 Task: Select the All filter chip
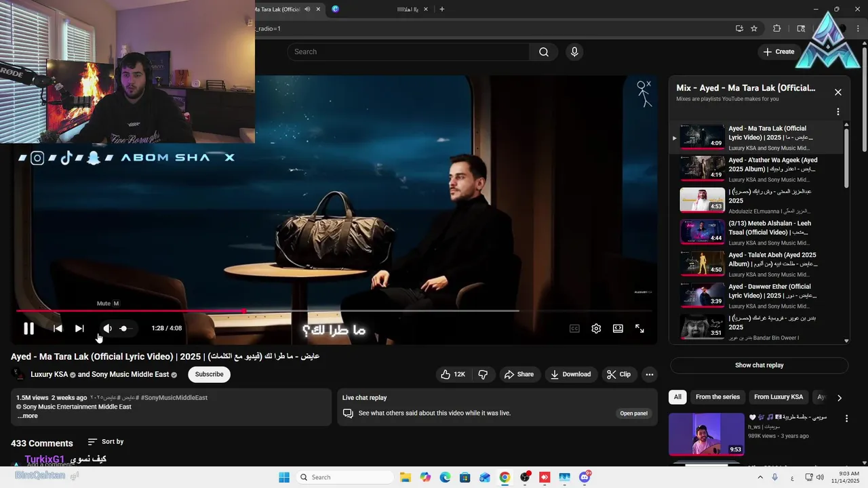point(677,397)
